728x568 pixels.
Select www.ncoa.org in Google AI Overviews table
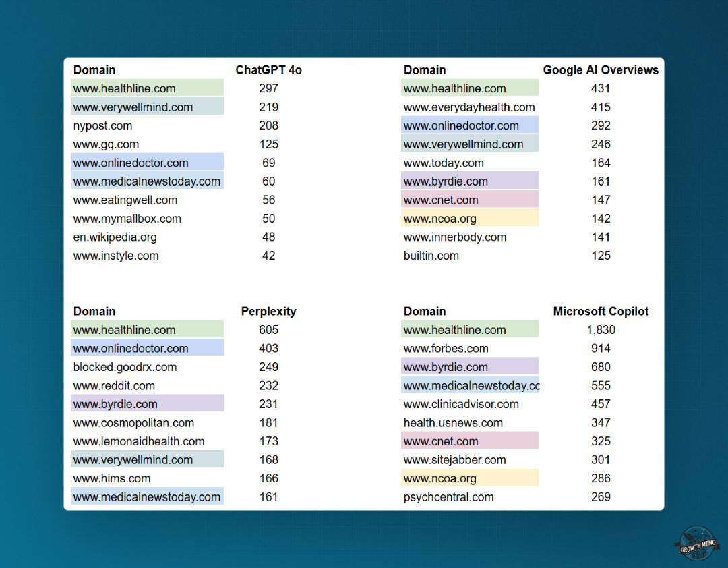pos(470,219)
